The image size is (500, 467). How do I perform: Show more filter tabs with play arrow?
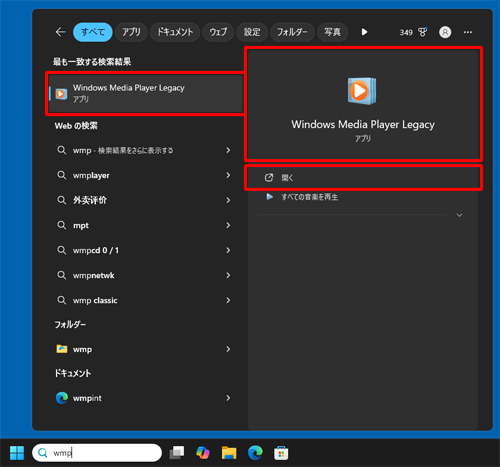pyautogui.click(x=364, y=32)
